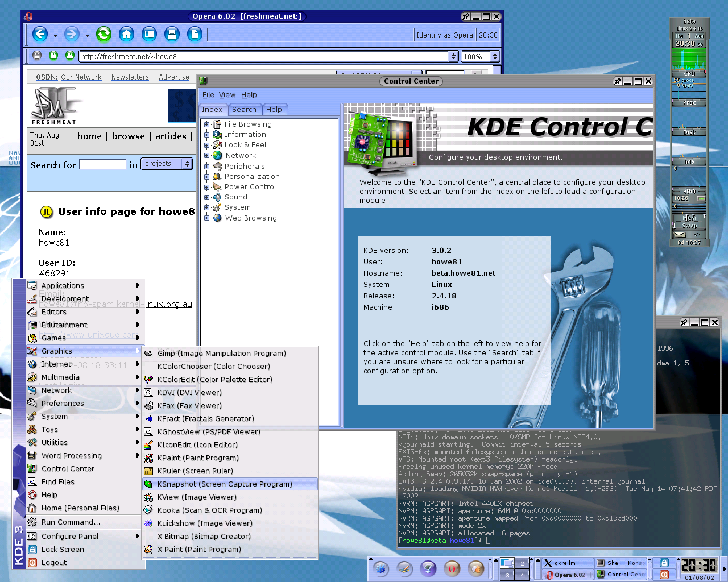
Task: Click the KDE gear launcher in panel
Action: click(380, 568)
